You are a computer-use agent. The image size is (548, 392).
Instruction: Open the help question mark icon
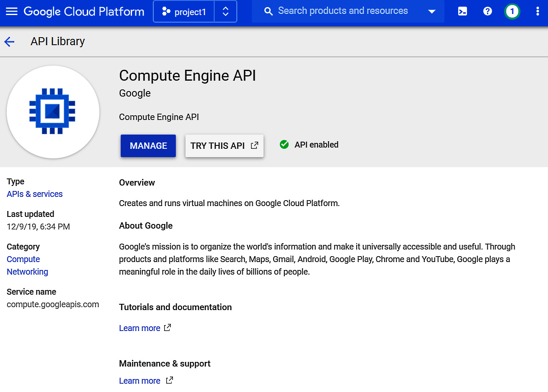(x=487, y=11)
